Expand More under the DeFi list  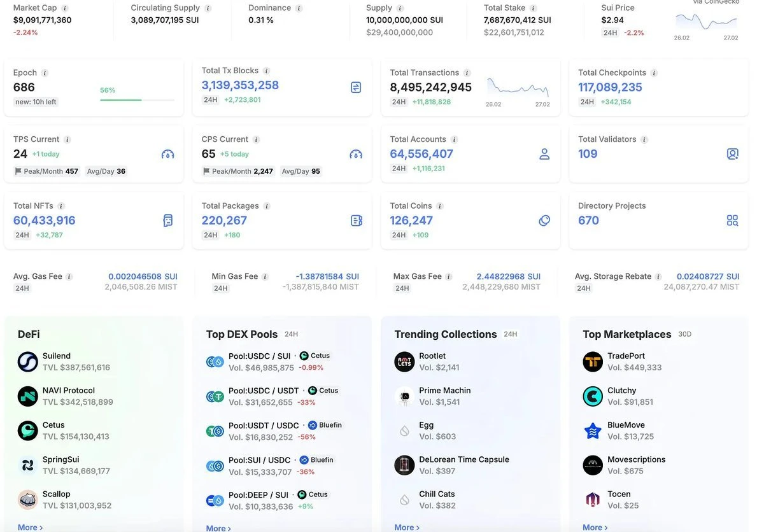click(x=30, y=527)
